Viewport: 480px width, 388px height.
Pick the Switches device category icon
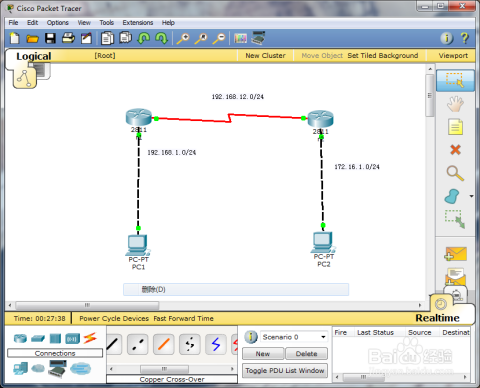tap(38, 339)
